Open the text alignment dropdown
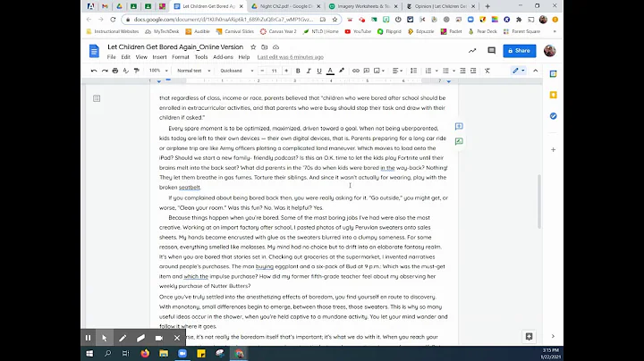Image resolution: width=644 pixels, height=361 pixels. pyautogui.click(x=397, y=71)
